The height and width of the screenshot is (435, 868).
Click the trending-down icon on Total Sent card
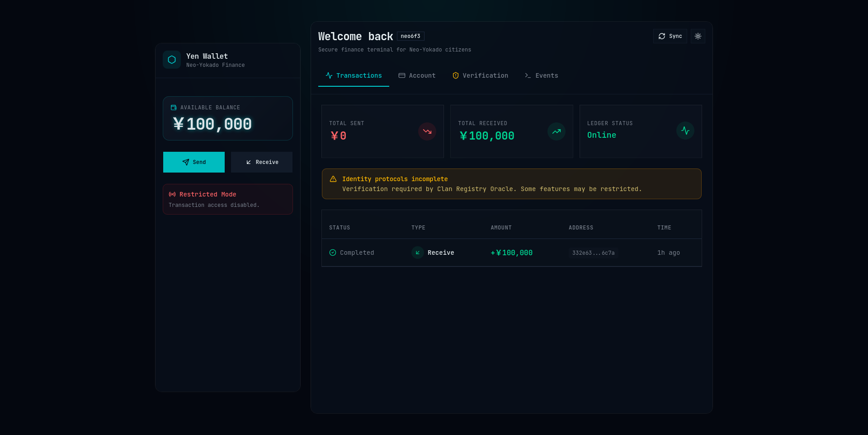(427, 131)
